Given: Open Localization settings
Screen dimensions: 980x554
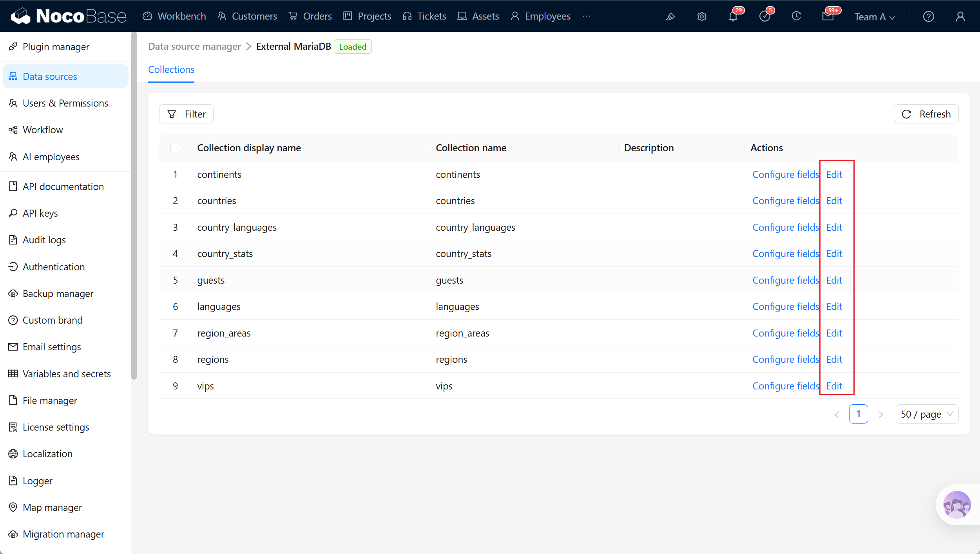Looking at the screenshot, I should pos(65,454).
